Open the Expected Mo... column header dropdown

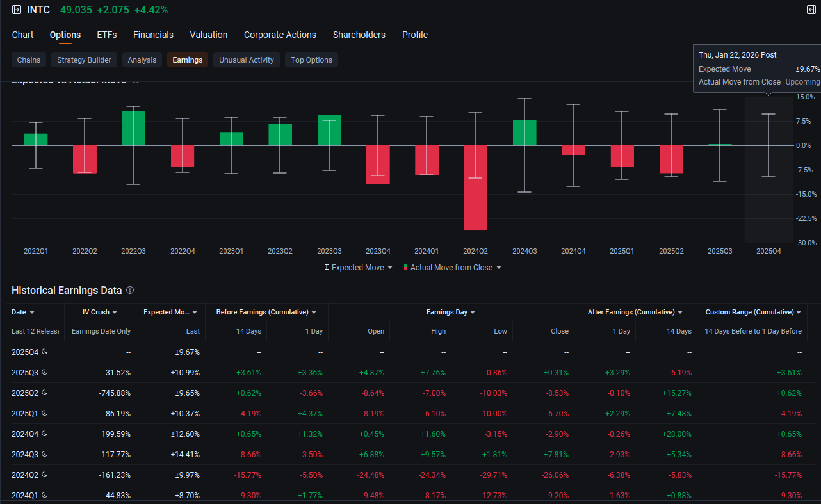tap(195, 312)
